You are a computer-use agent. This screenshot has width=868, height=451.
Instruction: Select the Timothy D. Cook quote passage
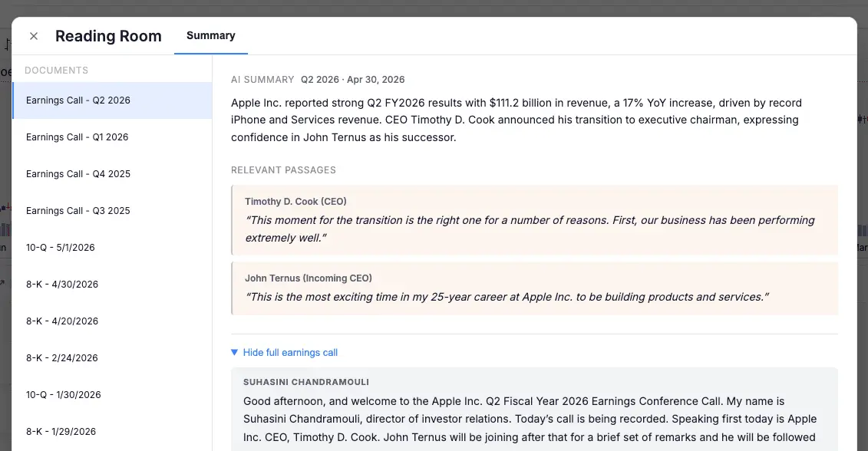click(x=534, y=220)
